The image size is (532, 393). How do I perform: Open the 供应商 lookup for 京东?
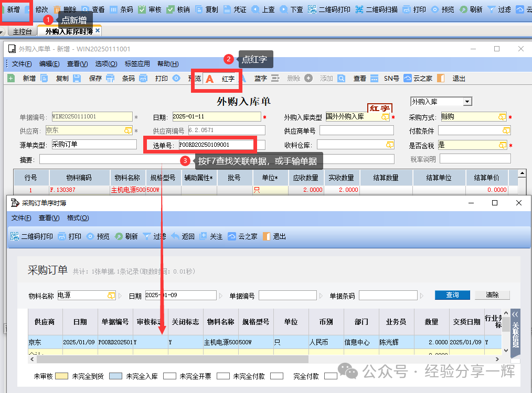click(127, 130)
